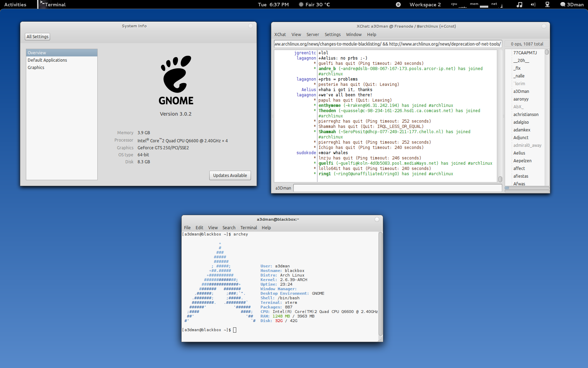Open the terminal's Search menu
The image size is (588, 368).
[229, 227]
